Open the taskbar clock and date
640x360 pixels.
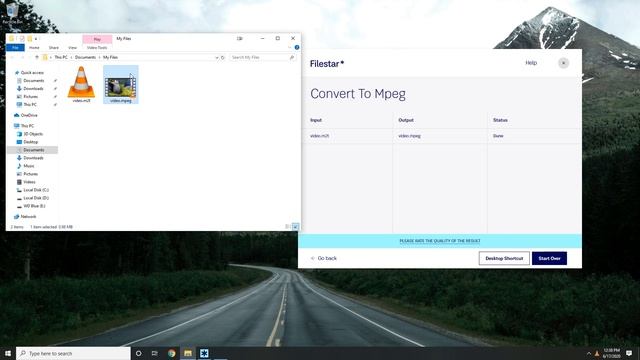[611, 353]
